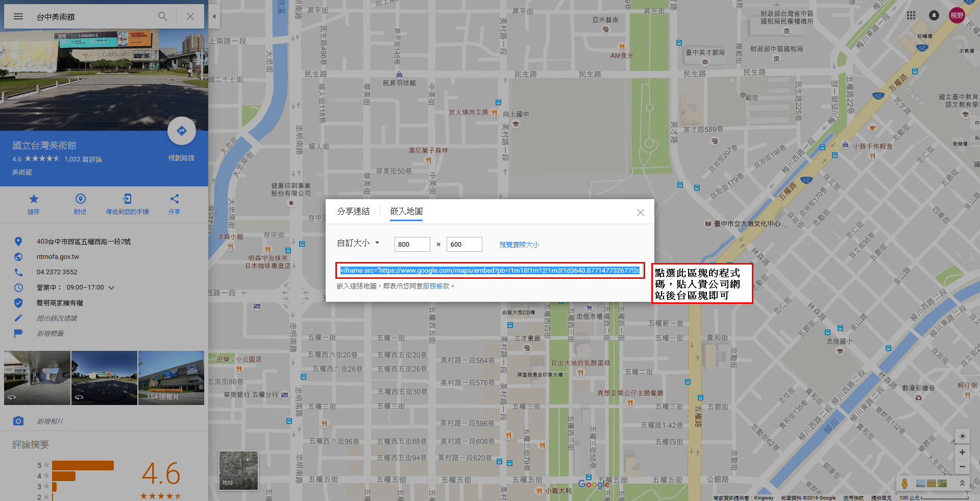The width and height of the screenshot is (980, 501).
Task: Zoom in the map with plus button
Action: point(962,452)
